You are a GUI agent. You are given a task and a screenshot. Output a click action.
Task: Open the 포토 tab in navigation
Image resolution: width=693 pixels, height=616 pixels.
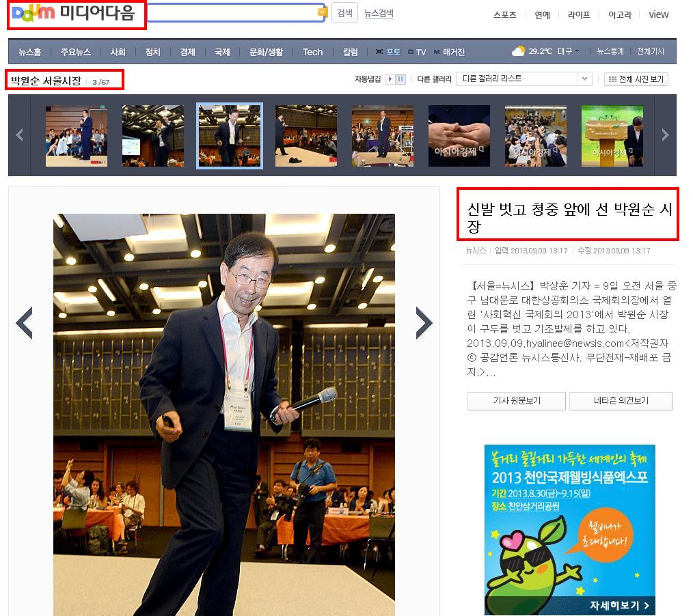pos(389,52)
